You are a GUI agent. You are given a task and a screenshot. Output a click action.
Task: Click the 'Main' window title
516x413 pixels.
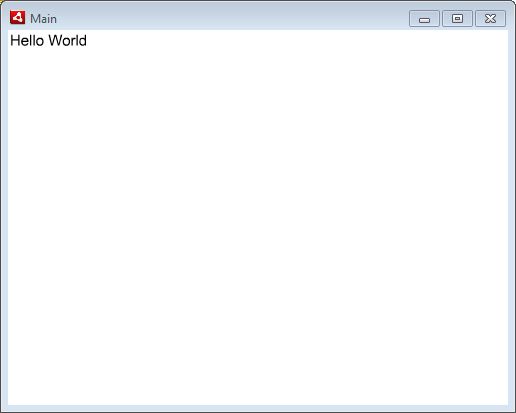pos(43,19)
